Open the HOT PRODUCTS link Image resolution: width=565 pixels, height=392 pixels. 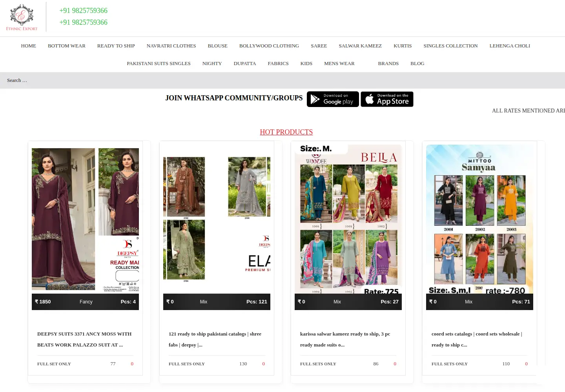[286, 132]
